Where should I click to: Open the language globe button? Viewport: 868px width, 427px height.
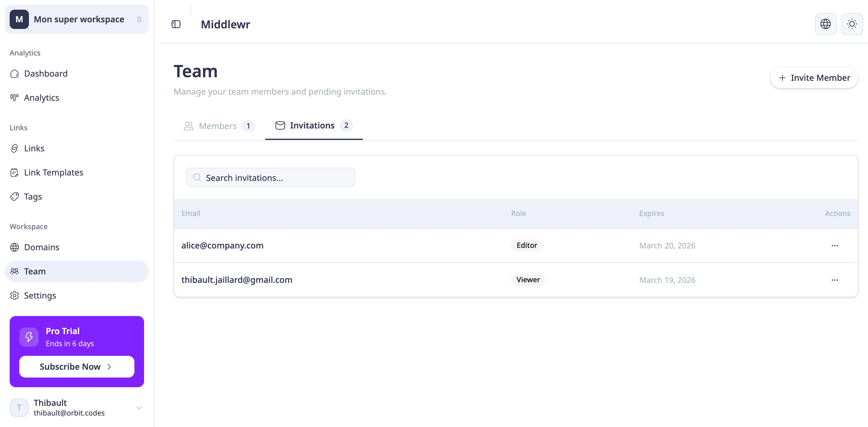(x=825, y=24)
